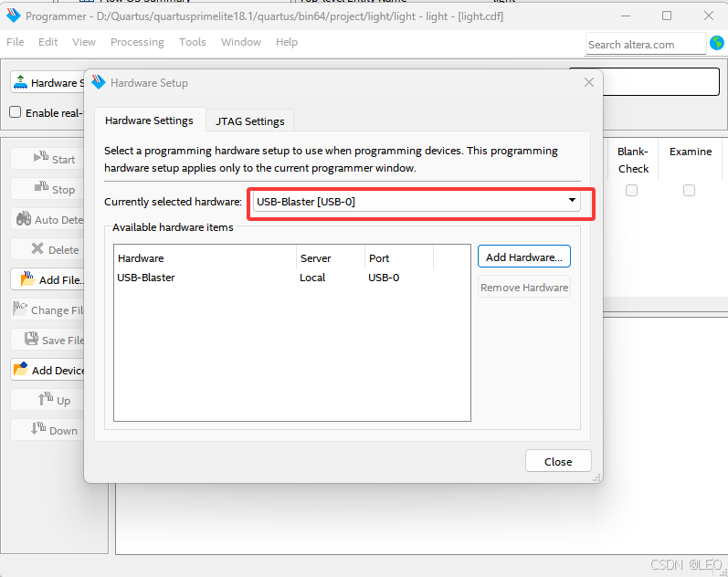Click the USB-0 port cell

coord(384,278)
